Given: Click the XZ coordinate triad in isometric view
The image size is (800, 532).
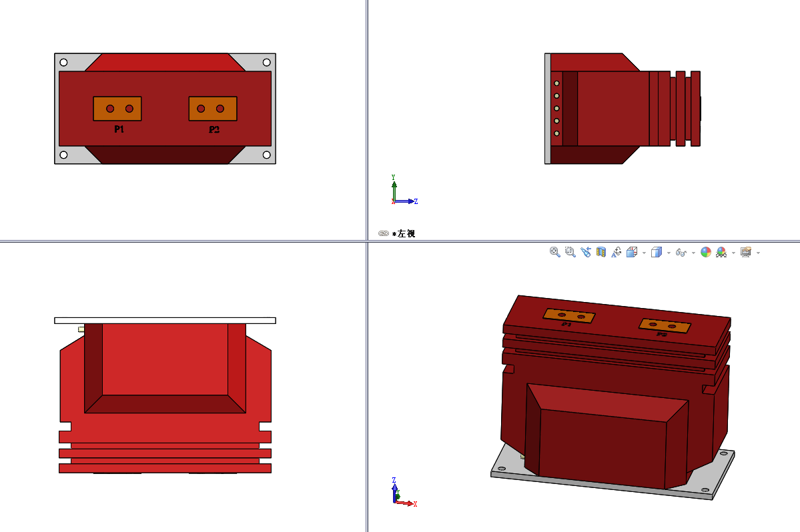Looking at the screenshot, I should (404, 492).
